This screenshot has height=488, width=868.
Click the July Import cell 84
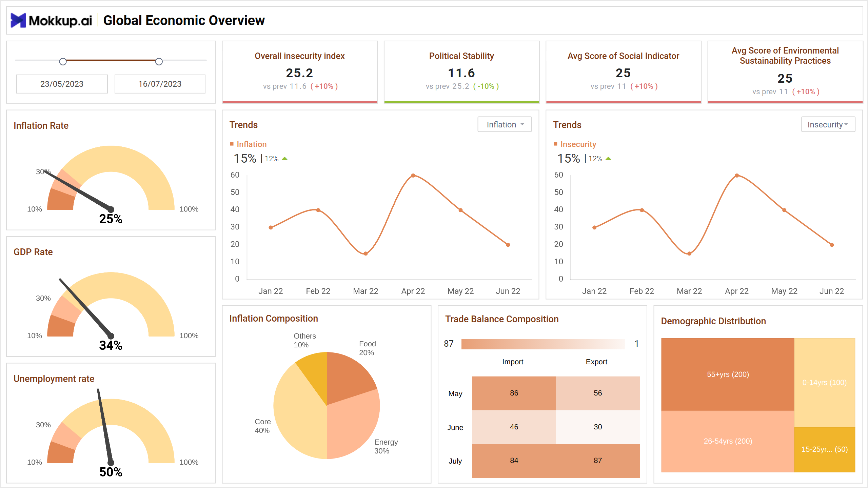click(x=514, y=461)
